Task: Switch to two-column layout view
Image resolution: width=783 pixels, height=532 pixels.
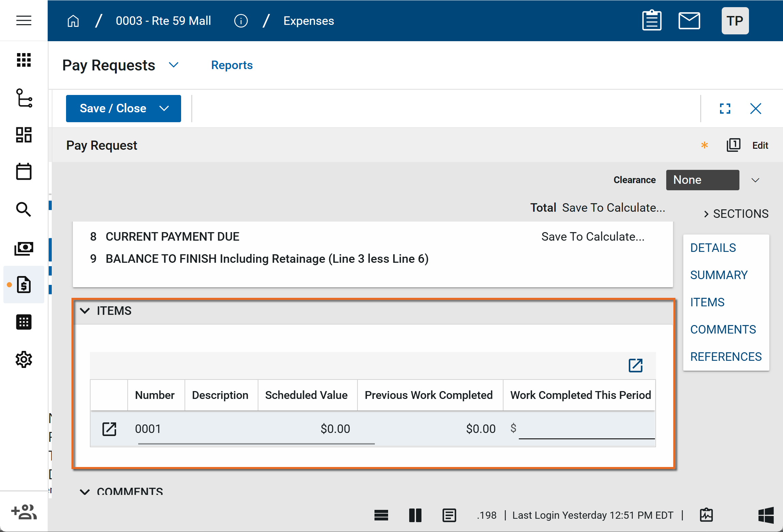Action: click(x=415, y=515)
